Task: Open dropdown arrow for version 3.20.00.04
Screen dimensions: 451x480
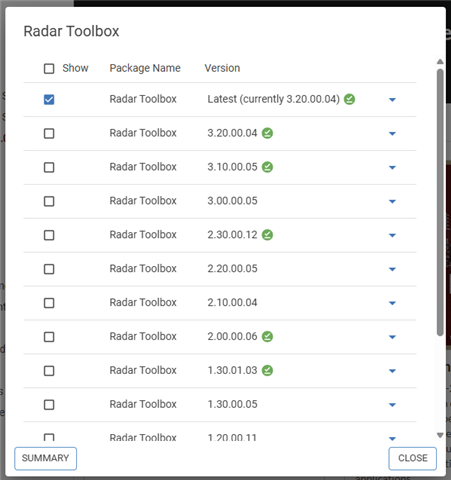Action: click(392, 134)
